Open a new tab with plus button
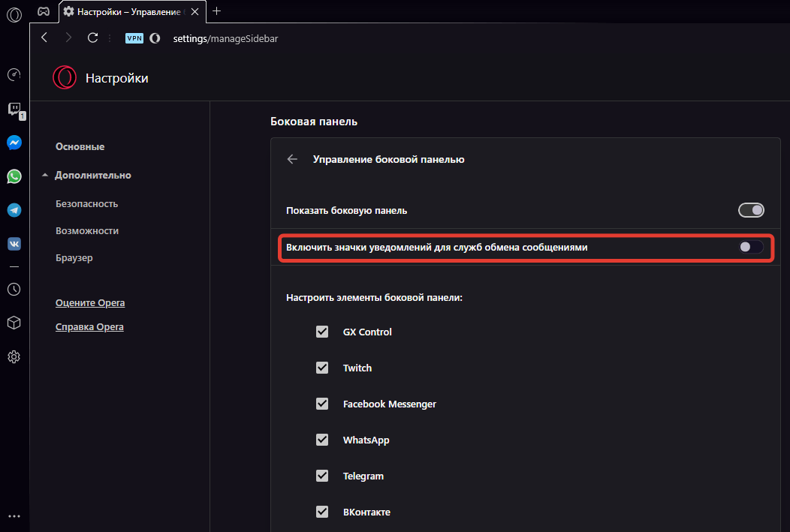The width and height of the screenshot is (790, 532). point(216,11)
